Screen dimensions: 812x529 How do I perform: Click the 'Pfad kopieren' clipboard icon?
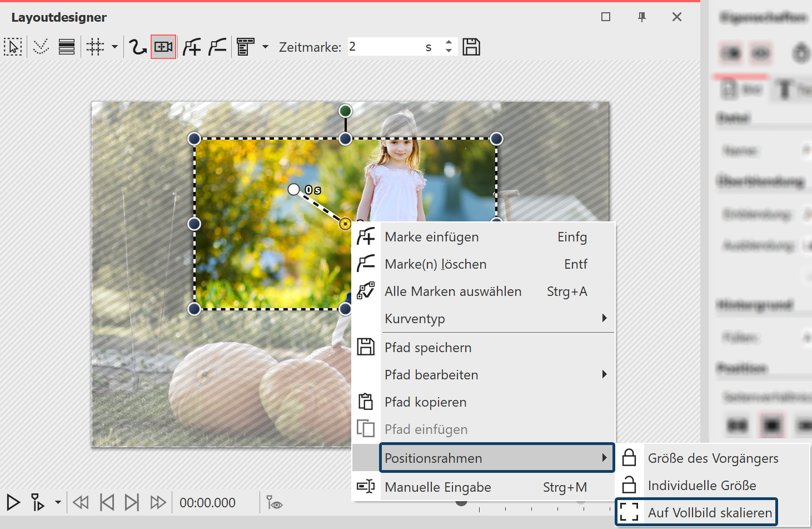coord(366,402)
